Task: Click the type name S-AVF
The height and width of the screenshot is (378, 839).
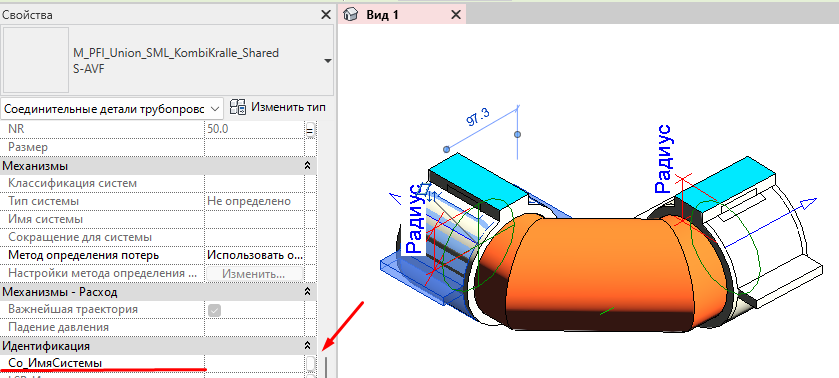Action: [88, 70]
